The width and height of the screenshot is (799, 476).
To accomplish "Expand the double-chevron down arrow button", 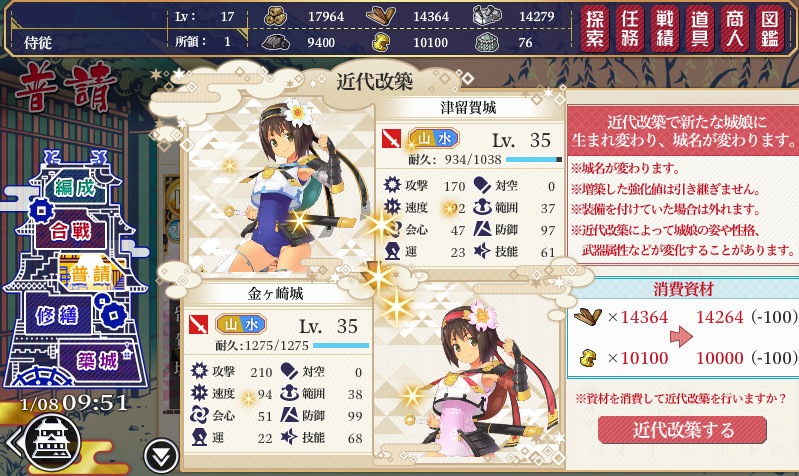I will point(161,456).
